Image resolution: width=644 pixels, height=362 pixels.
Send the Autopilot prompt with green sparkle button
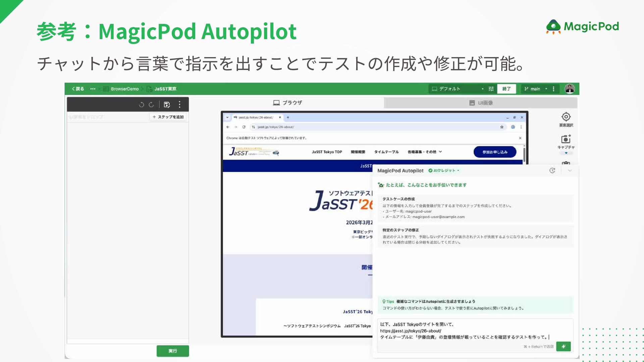point(563,347)
